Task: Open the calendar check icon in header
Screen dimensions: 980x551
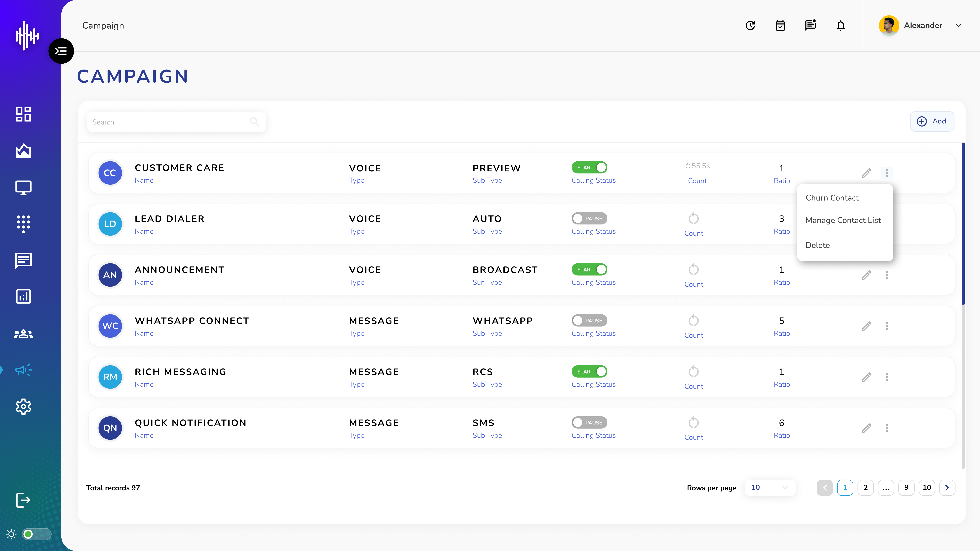Action: pyautogui.click(x=780, y=26)
